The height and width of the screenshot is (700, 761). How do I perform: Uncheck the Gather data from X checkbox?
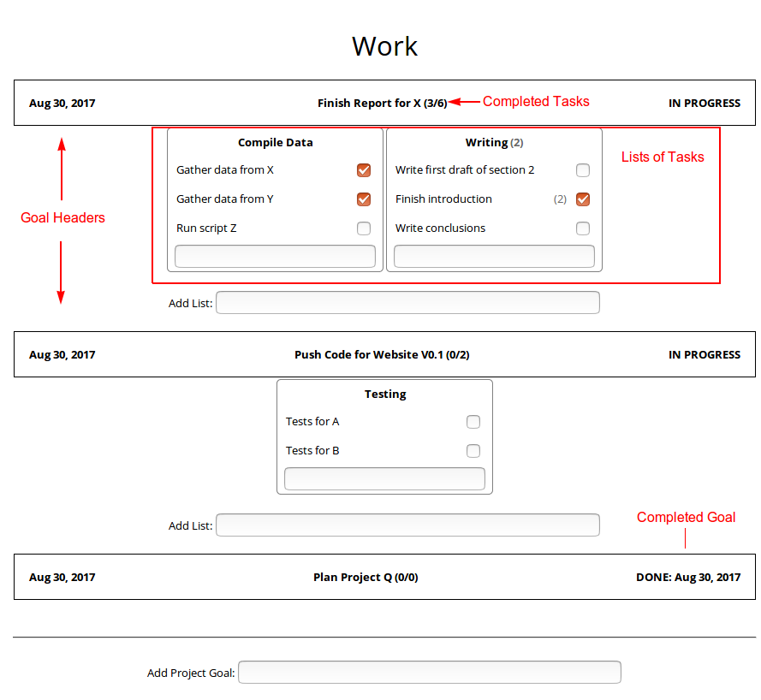click(x=364, y=170)
